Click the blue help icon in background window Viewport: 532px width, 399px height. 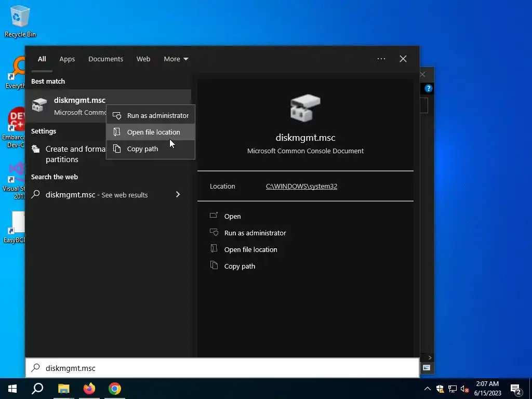point(428,88)
